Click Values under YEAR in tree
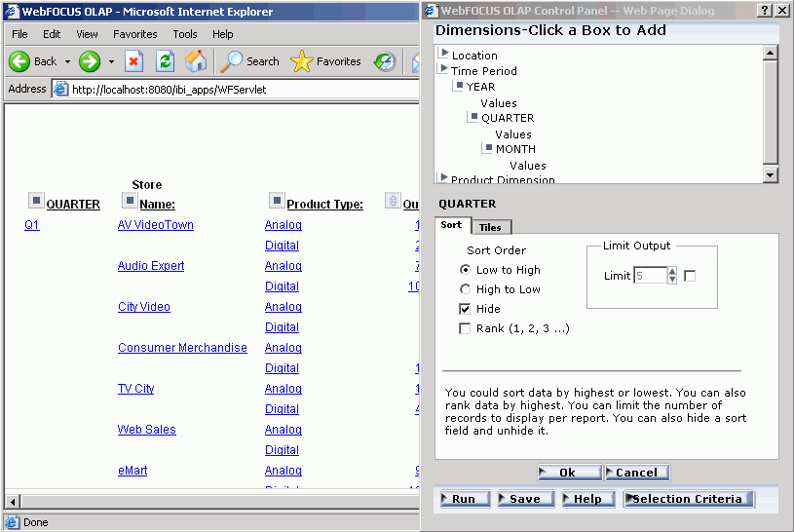The height and width of the screenshot is (532, 794). [x=499, y=103]
